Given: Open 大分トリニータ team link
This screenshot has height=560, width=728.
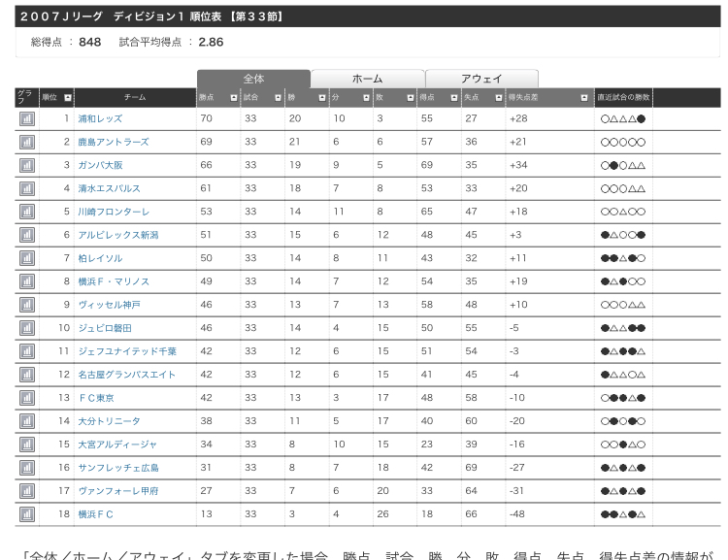Looking at the screenshot, I should pos(109,421).
